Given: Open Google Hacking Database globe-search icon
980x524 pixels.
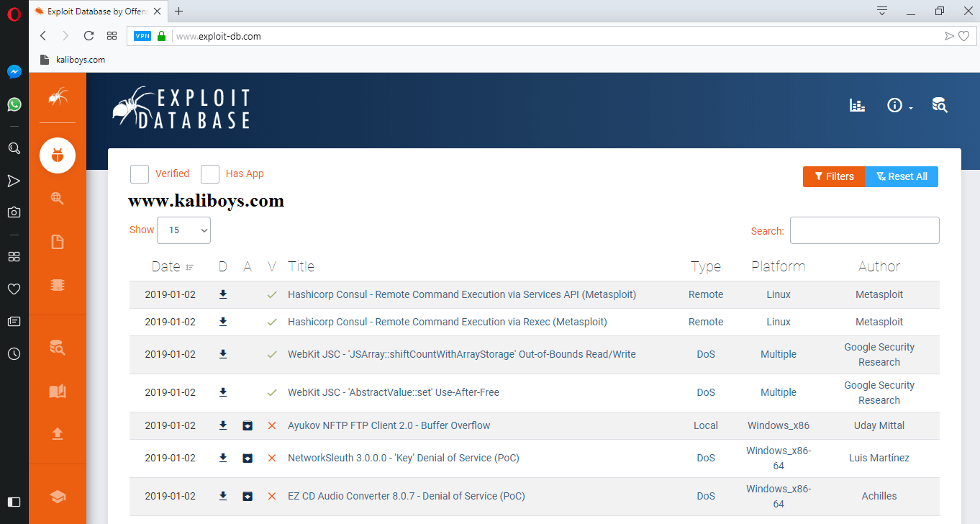Looking at the screenshot, I should pos(58,198).
